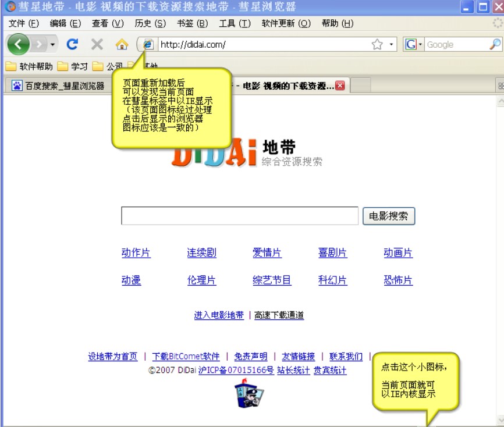The width and height of the screenshot is (504, 427).
Task: Run search with the magnifier icon
Action: 495,44
